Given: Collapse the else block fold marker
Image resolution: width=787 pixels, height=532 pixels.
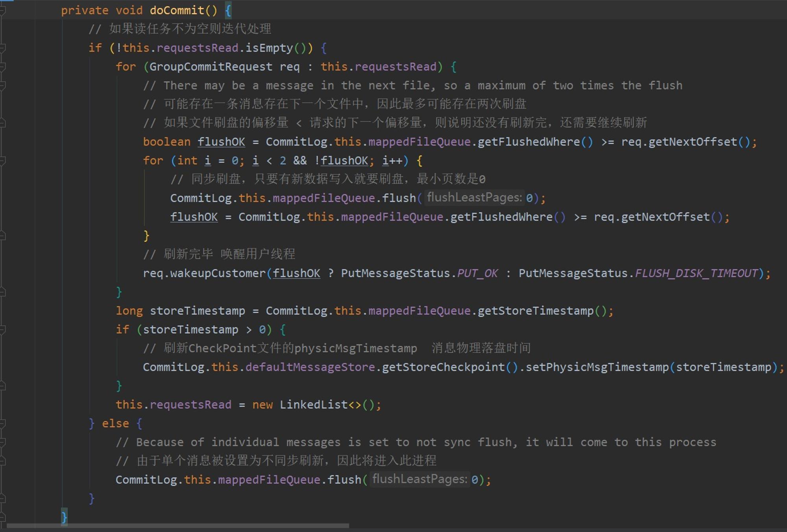Looking at the screenshot, I should click(2, 424).
